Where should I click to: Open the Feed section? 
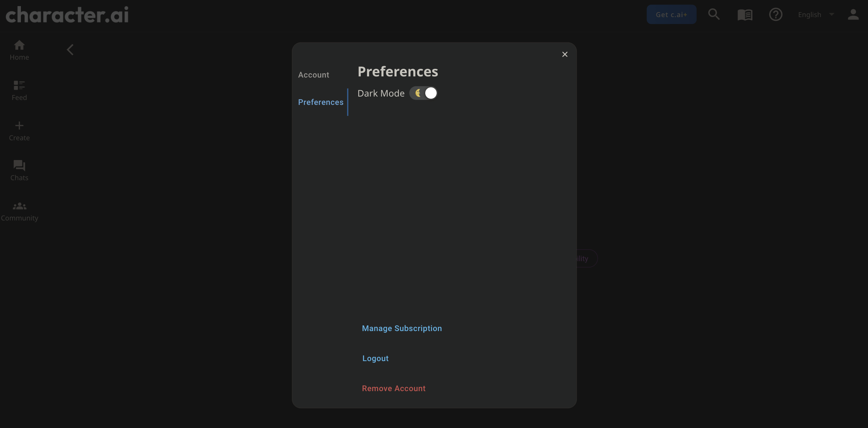19,90
